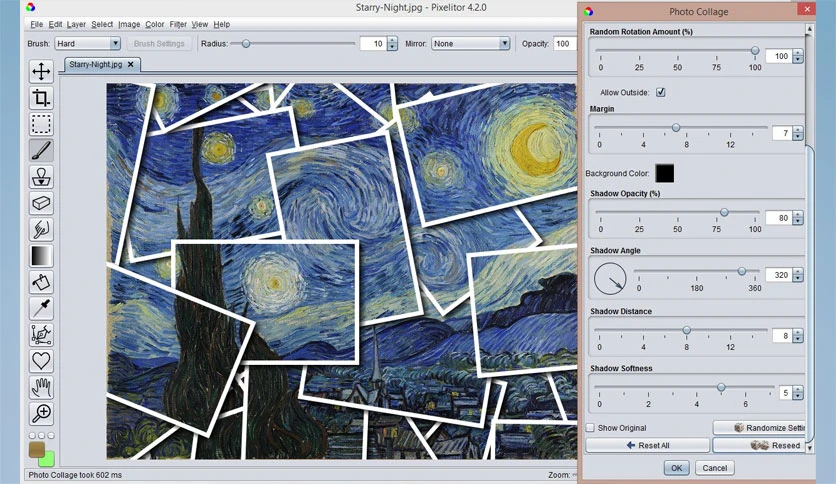The height and width of the screenshot is (484, 836).
Task: Click the Random Rotation Amount slider handle
Action: [x=755, y=51]
